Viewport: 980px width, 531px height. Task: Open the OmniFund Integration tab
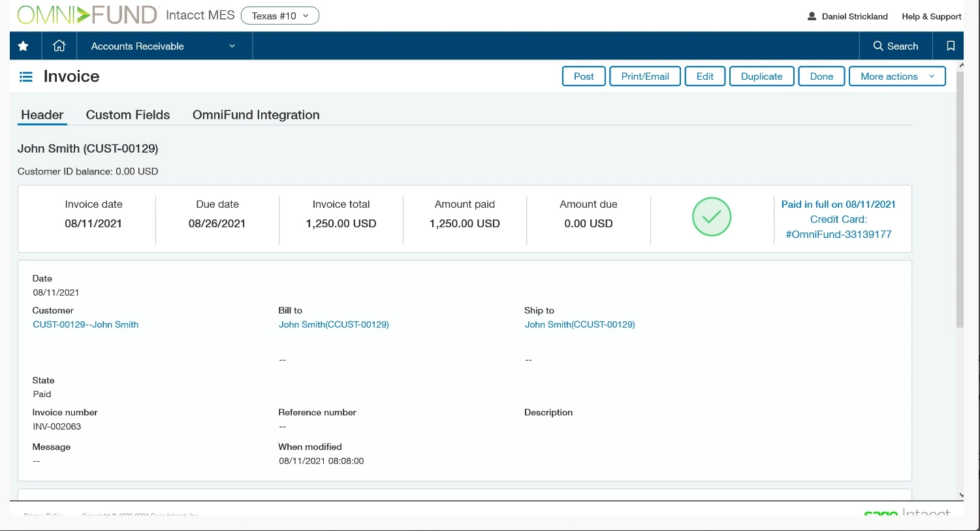256,115
